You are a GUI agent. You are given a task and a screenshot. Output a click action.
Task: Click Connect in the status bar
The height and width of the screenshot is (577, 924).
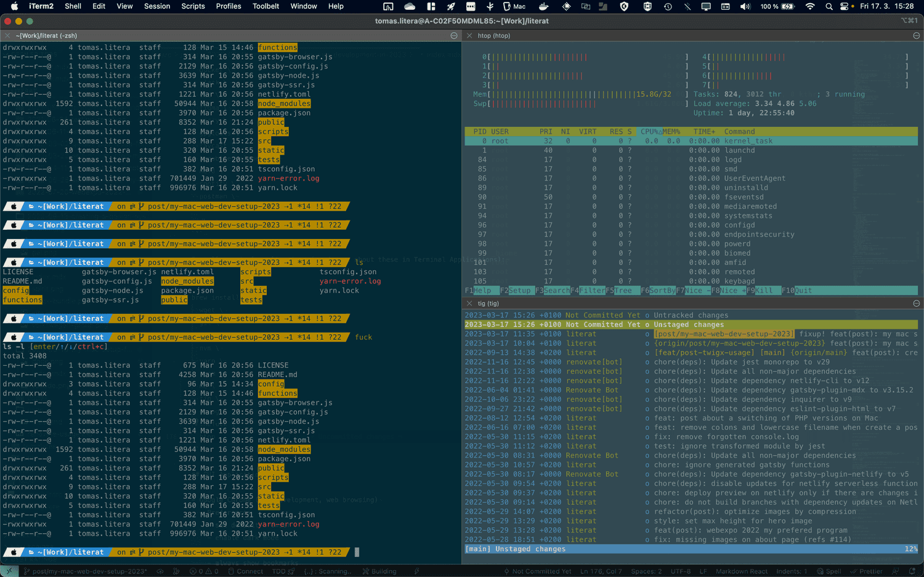[245, 571]
